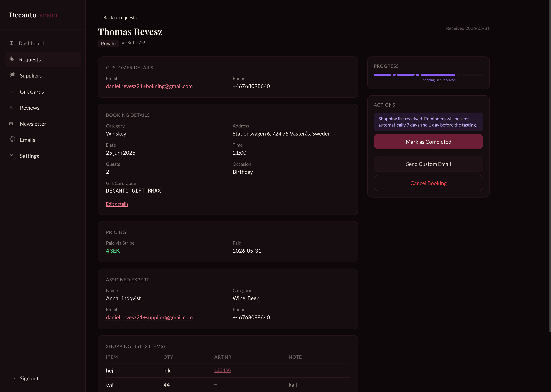Click the Emails ring icon
This screenshot has width=551, height=392.
[x=12, y=139]
